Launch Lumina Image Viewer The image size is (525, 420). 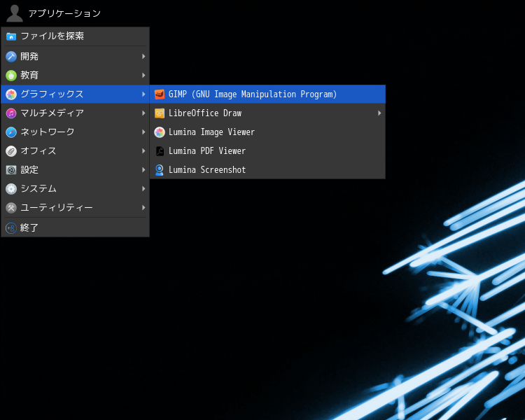click(267, 132)
